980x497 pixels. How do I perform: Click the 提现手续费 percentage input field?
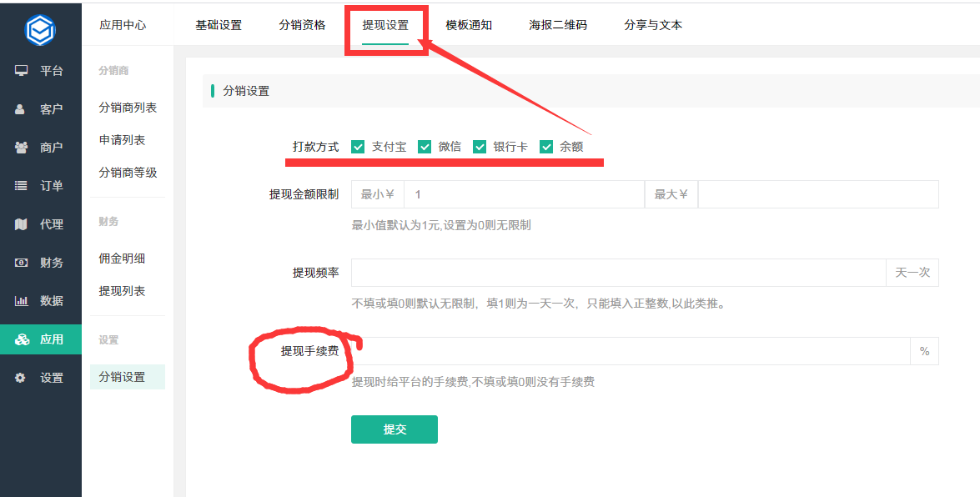pos(631,351)
